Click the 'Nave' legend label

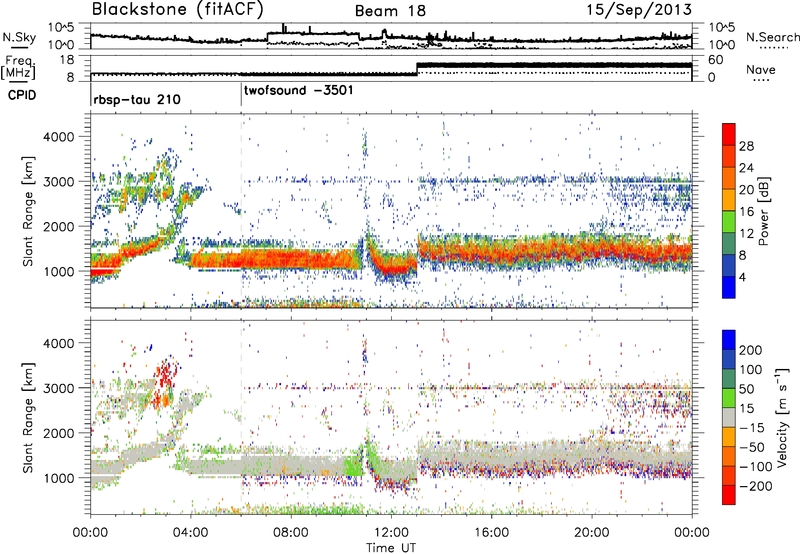761,69
